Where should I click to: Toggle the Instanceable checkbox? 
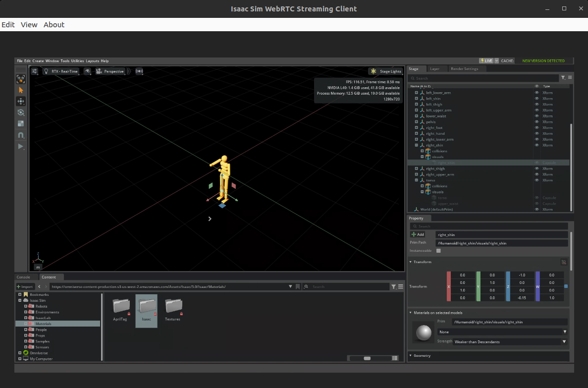click(438, 251)
